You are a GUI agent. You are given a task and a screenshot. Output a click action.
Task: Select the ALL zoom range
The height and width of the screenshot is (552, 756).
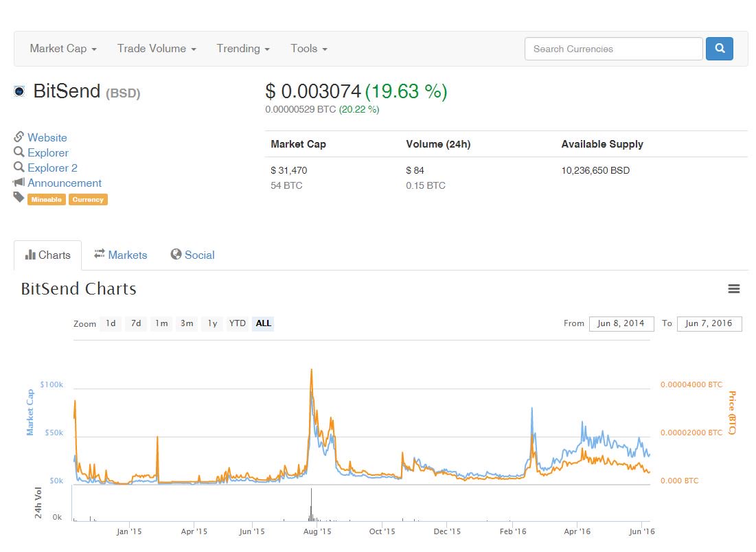tap(263, 323)
